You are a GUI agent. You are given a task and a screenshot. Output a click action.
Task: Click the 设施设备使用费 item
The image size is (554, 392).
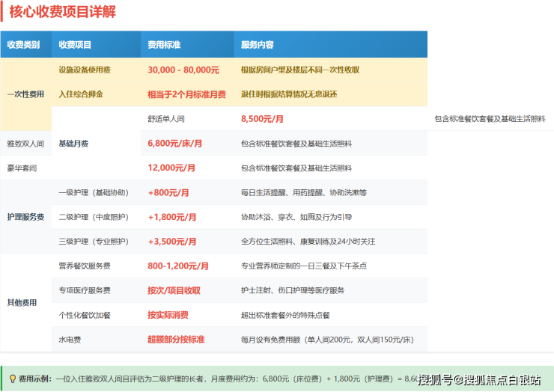(85, 70)
